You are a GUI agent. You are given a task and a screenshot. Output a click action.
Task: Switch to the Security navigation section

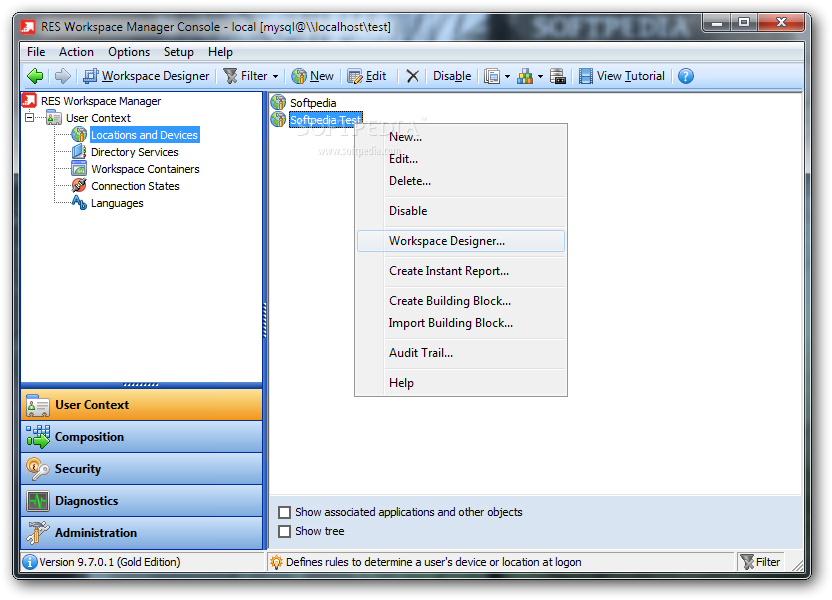pos(142,469)
